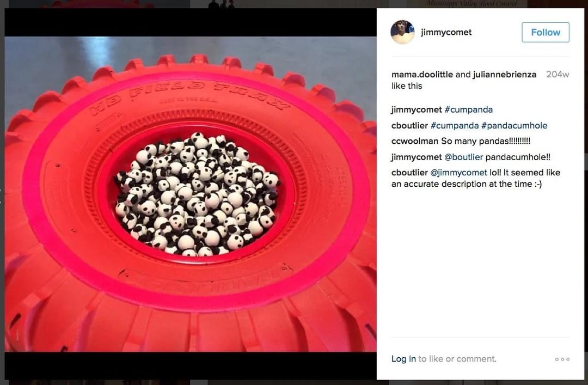Visit ccwoolman's profile
This screenshot has height=385, width=588.
click(x=414, y=141)
